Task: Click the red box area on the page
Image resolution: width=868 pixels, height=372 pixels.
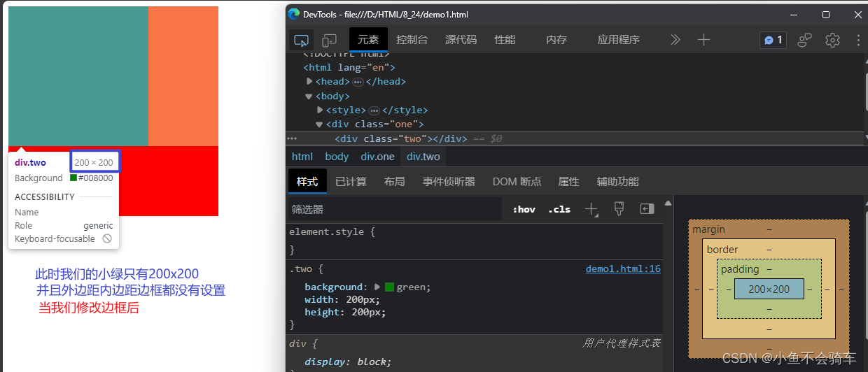Action: click(x=169, y=181)
